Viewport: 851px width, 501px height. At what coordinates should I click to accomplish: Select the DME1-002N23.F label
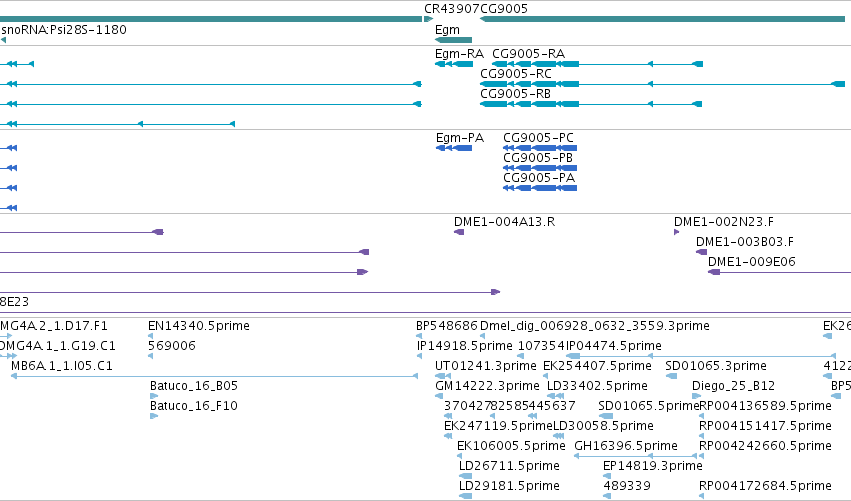(724, 222)
